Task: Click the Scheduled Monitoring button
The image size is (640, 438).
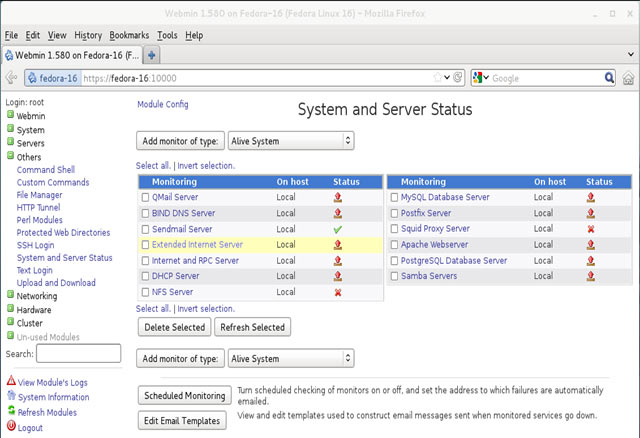Action: pyautogui.click(x=184, y=396)
